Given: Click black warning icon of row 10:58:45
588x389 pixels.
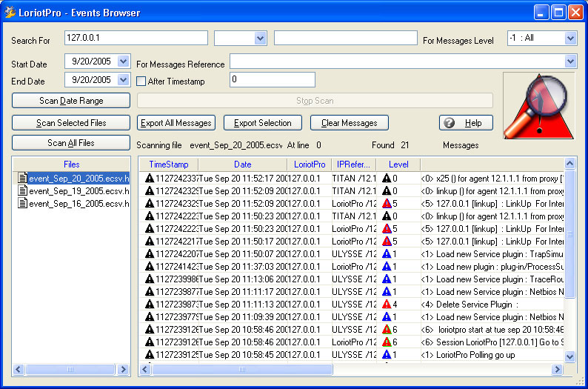Looking at the screenshot, I should 150,354.
